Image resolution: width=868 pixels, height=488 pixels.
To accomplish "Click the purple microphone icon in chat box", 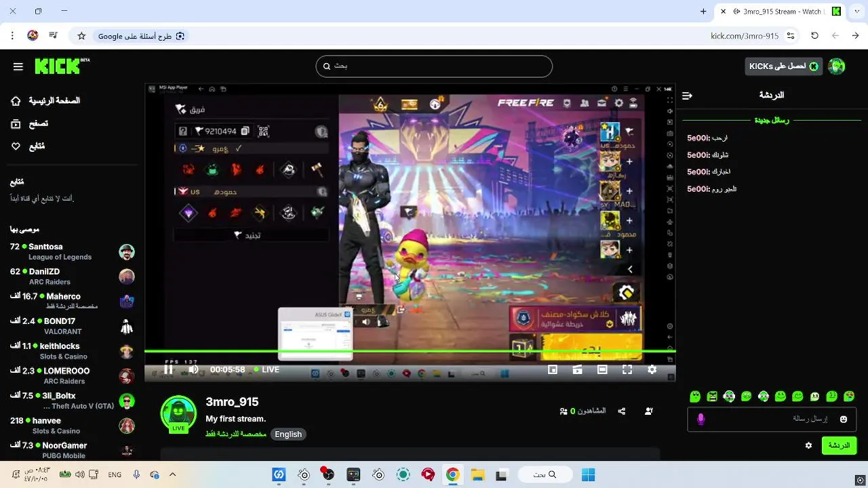I will (701, 420).
